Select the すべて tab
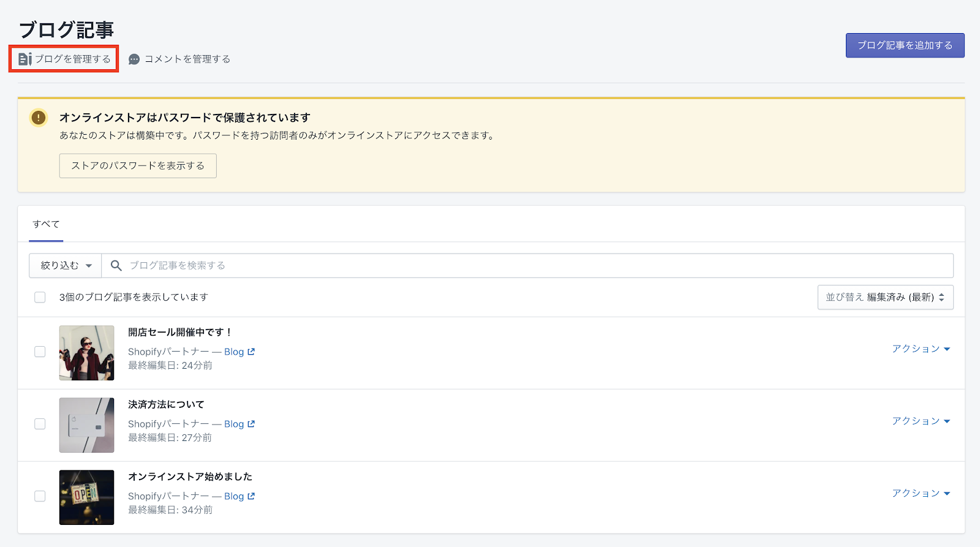 click(x=46, y=224)
